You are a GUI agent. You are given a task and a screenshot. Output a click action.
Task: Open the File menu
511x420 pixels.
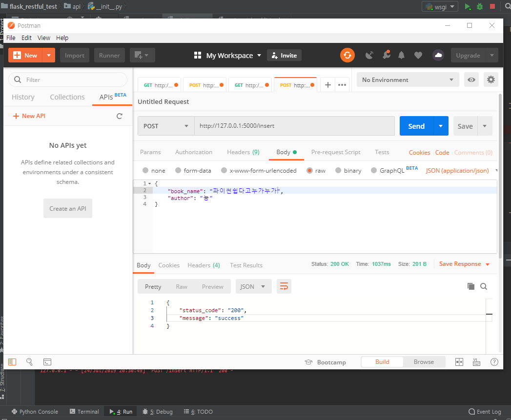click(x=11, y=38)
